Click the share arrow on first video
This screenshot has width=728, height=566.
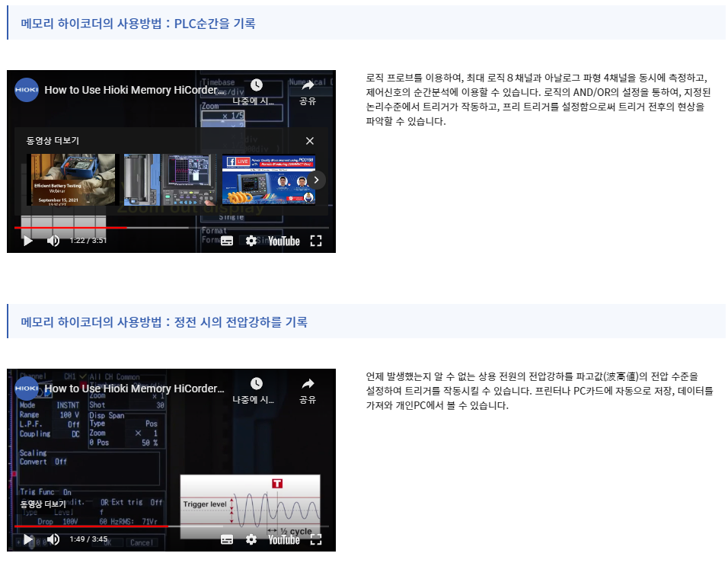pyautogui.click(x=308, y=85)
